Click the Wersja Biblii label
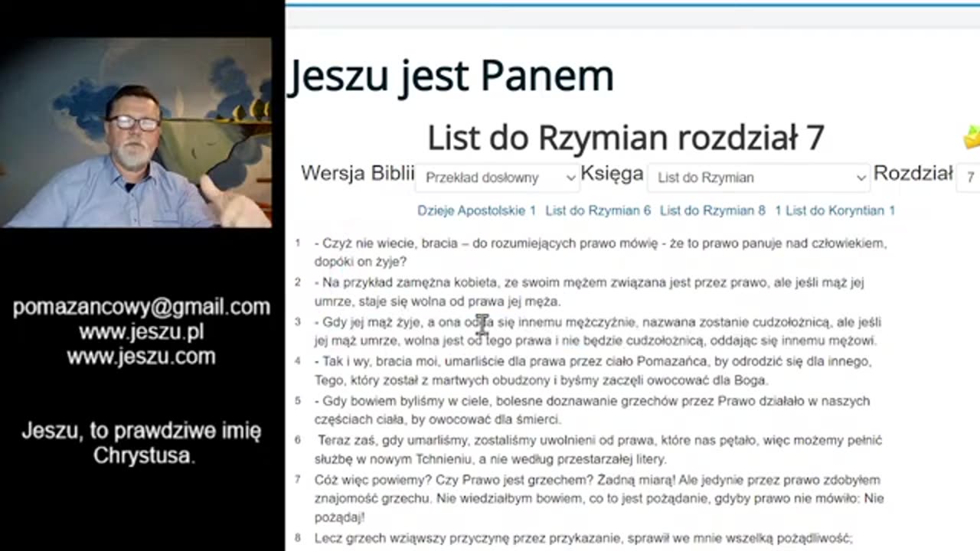Viewport: 980px width, 551px height. click(x=358, y=173)
